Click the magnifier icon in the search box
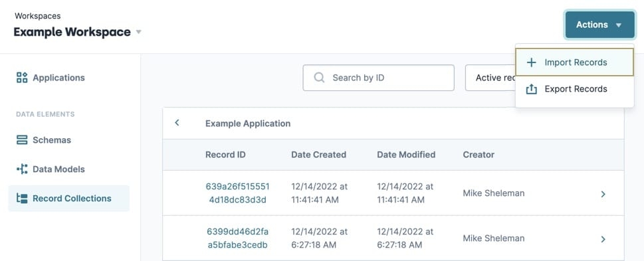The image size is (644, 261). pos(319,78)
